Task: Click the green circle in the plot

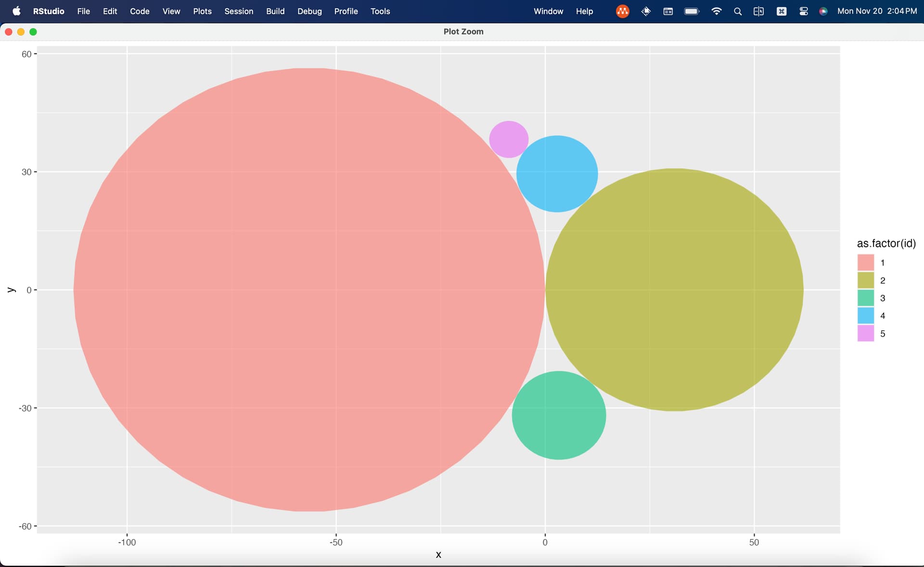Action: (559, 415)
